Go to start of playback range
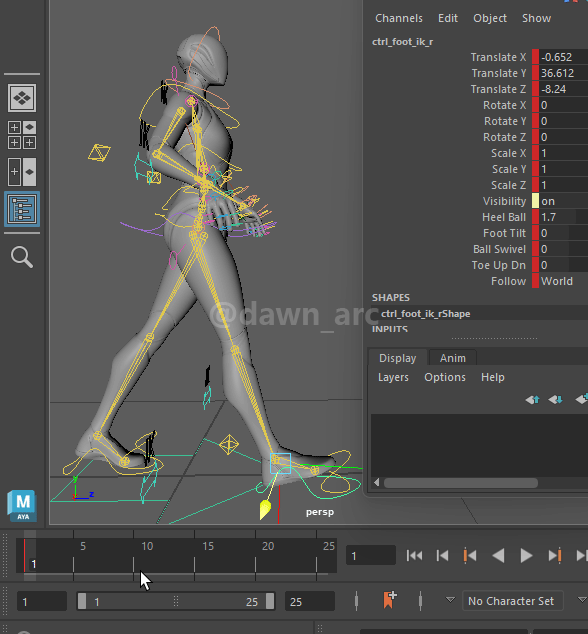Image resolution: width=588 pixels, height=634 pixels. [x=415, y=556]
